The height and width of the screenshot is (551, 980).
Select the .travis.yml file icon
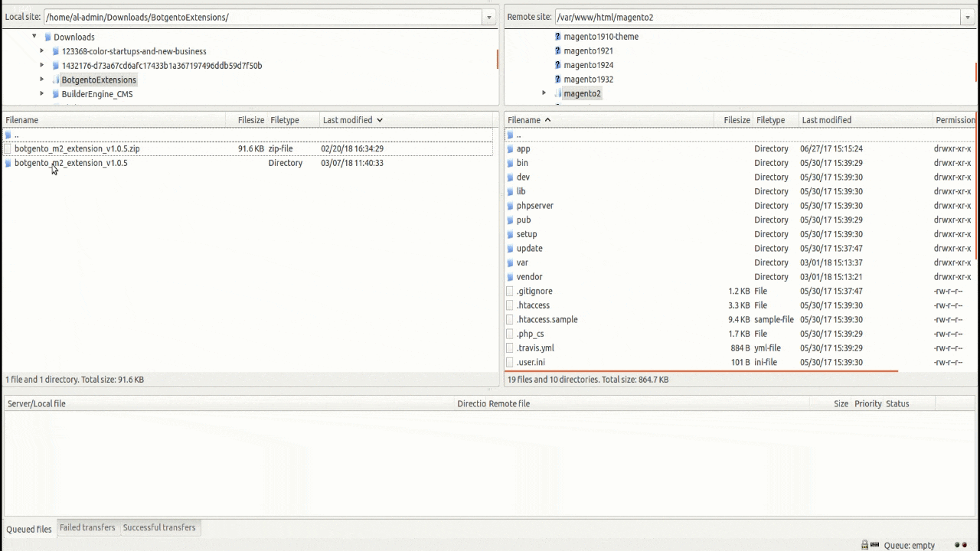click(x=510, y=348)
